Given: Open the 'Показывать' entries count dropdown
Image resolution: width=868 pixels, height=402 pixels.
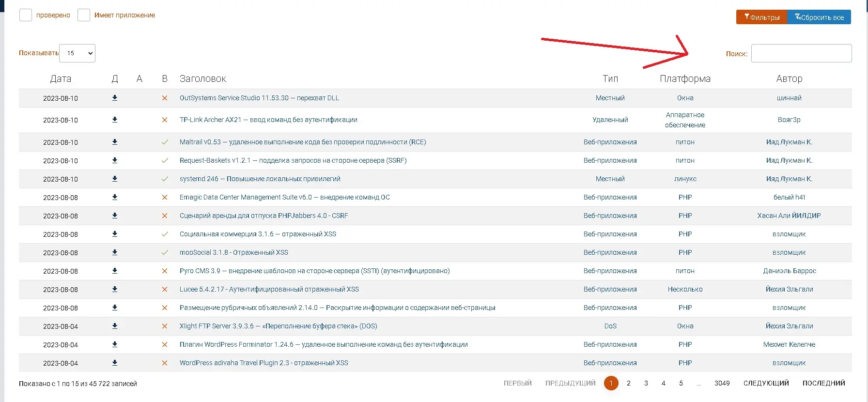Looking at the screenshot, I should pyautogui.click(x=77, y=53).
